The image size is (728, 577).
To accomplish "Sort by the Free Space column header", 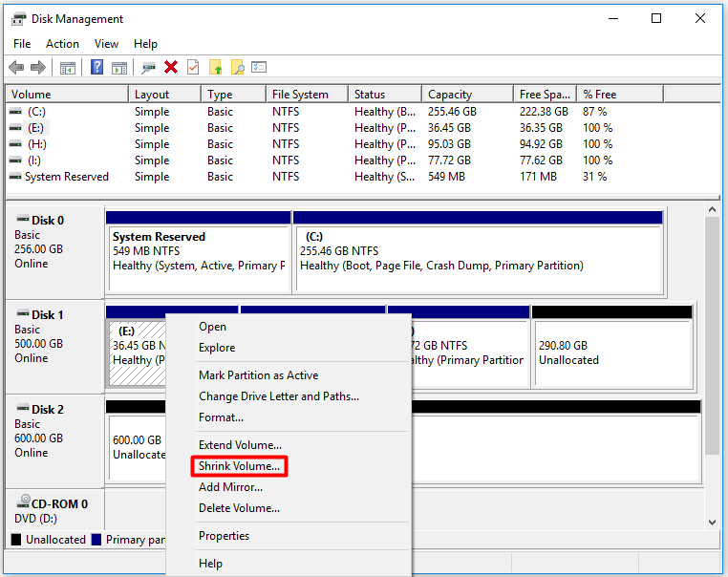I will (x=545, y=95).
